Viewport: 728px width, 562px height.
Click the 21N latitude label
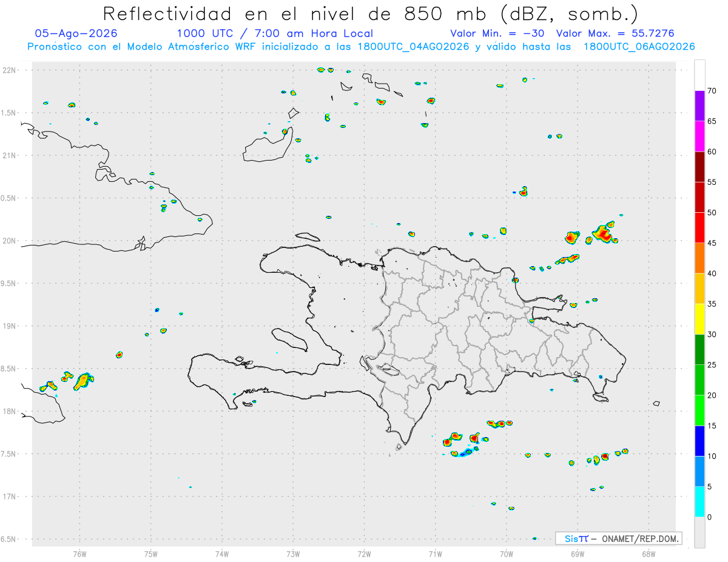(x=10, y=155)
